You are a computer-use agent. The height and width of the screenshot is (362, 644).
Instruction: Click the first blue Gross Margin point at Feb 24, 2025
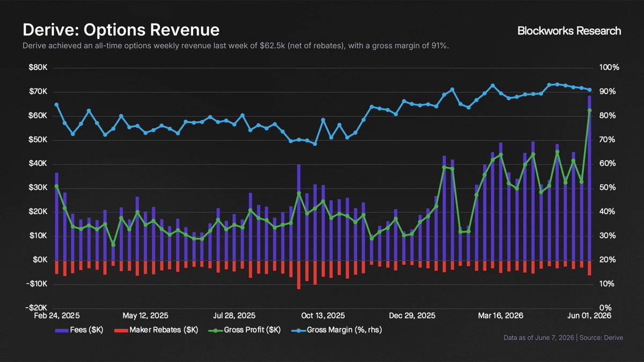[56, 105]
